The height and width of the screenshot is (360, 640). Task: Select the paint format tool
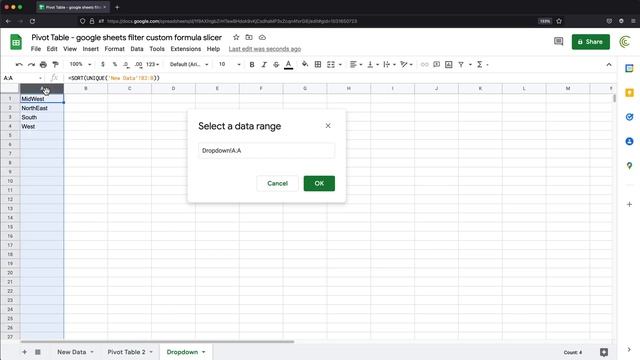tap(56, 64)
